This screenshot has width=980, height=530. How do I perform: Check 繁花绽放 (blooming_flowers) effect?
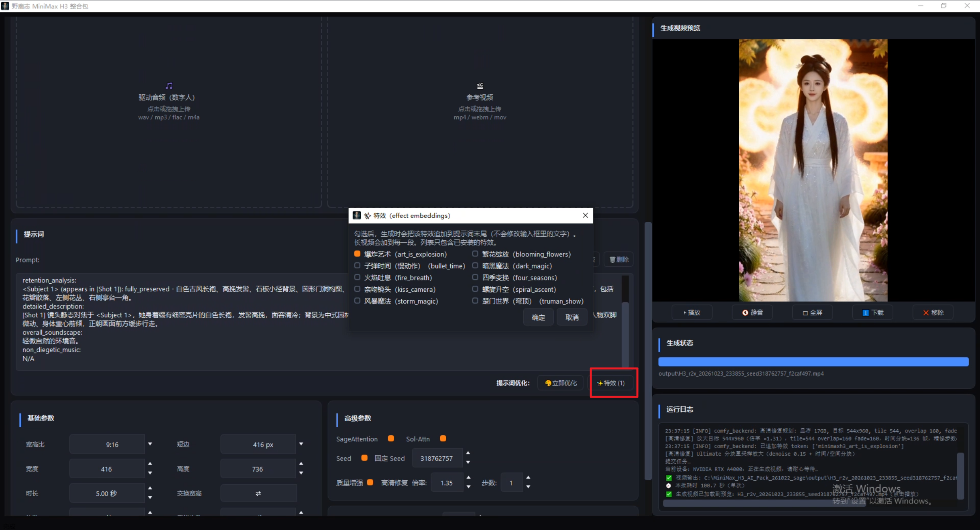(x=475, y=254)
